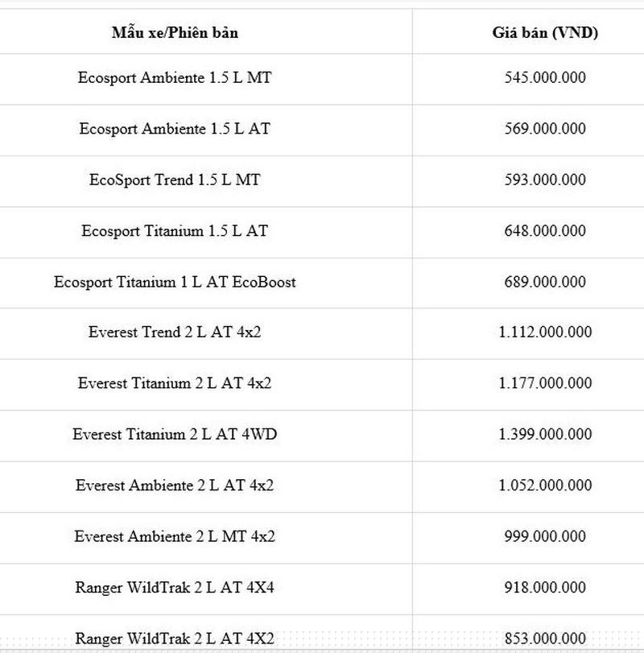Select Ranger WildTrak 2 L AT 4X4 model
Viewport: 644px width, 653px height.
(x=175, y=588)
